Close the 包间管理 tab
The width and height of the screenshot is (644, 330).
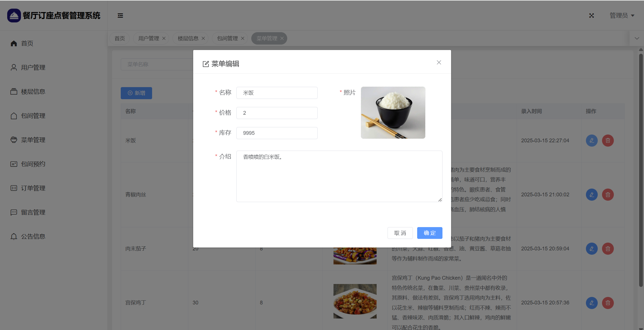point(243,39)
